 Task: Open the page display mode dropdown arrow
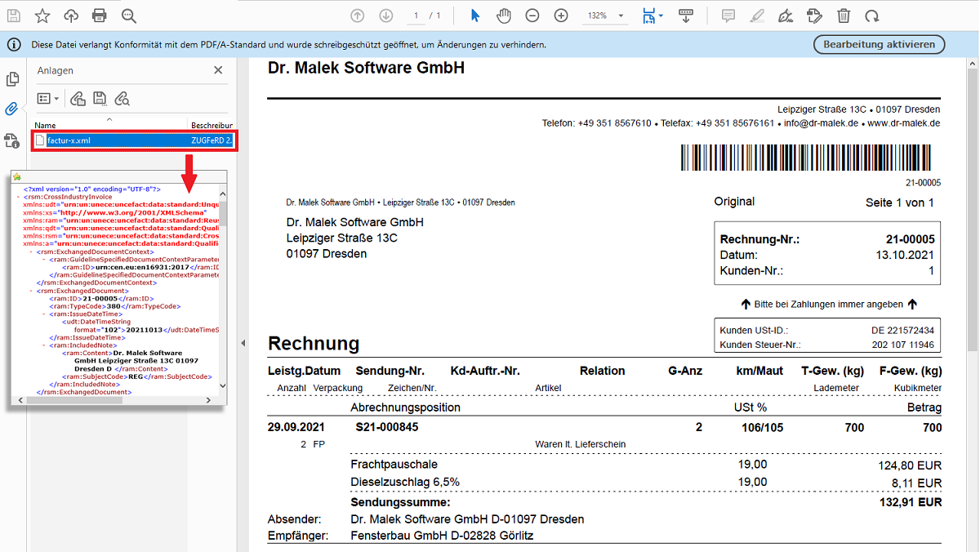[660, 16]
